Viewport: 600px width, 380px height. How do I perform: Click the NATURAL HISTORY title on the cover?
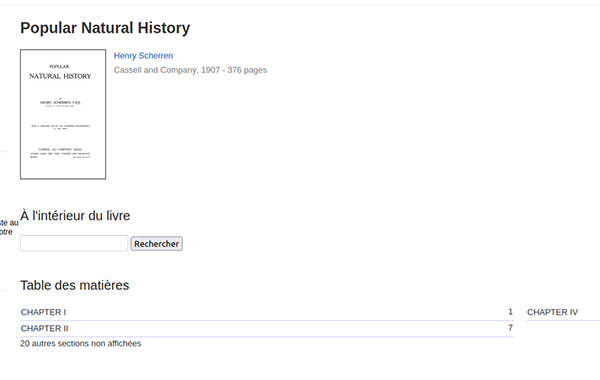tap(60, 76)
